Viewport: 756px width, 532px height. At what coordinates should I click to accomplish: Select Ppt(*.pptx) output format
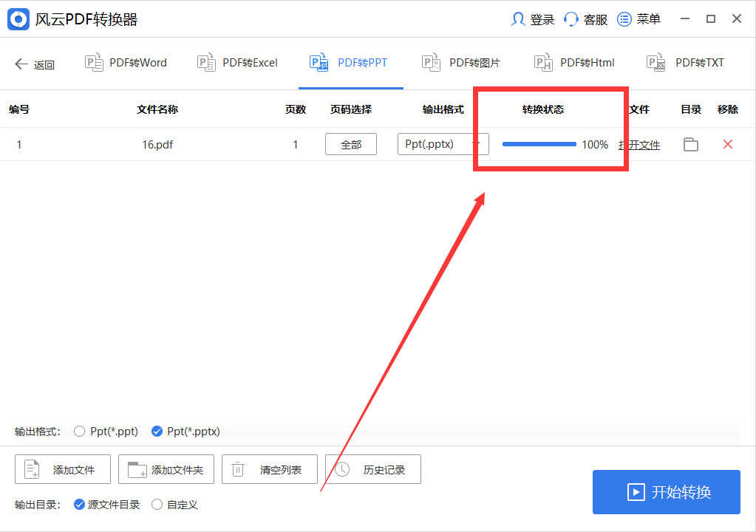(157, 432)
